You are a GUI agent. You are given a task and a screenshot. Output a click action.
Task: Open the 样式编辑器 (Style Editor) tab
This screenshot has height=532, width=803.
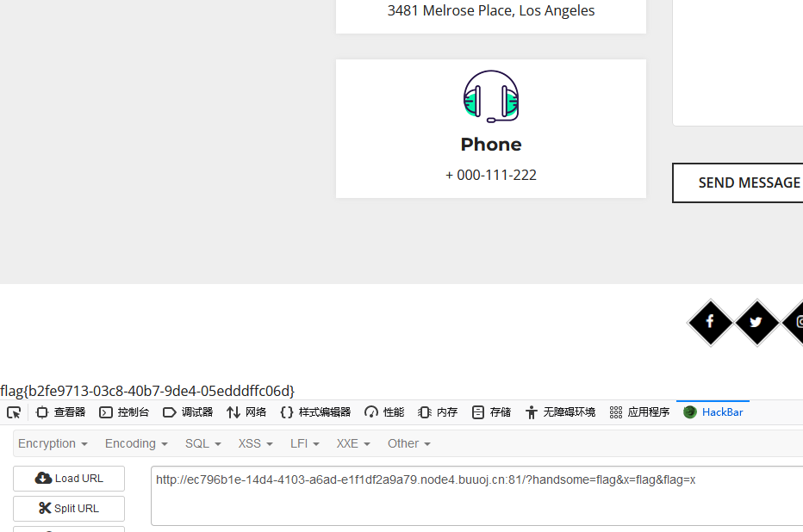[x=315, y=412]
